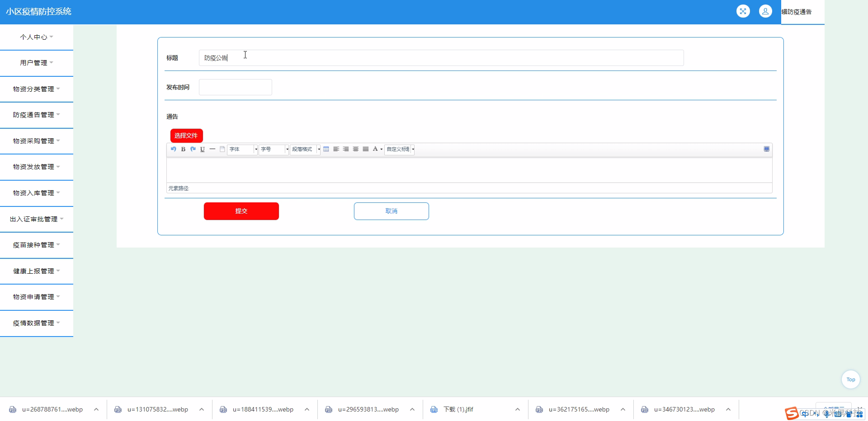Expand options for u=296593813 download
Image resolution: width=868 pixels, height=421 pixels.
[412, 409]
